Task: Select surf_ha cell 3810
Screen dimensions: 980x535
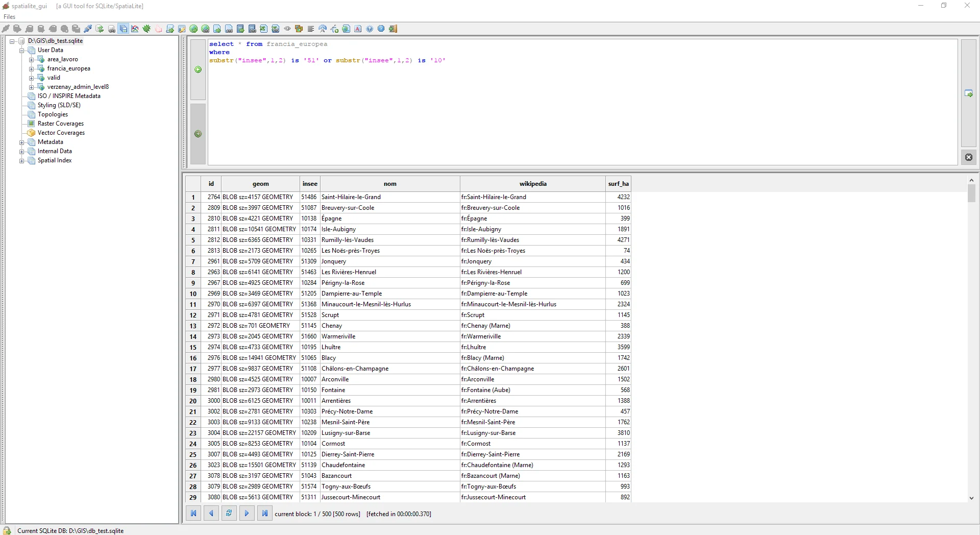Action: 618,433
